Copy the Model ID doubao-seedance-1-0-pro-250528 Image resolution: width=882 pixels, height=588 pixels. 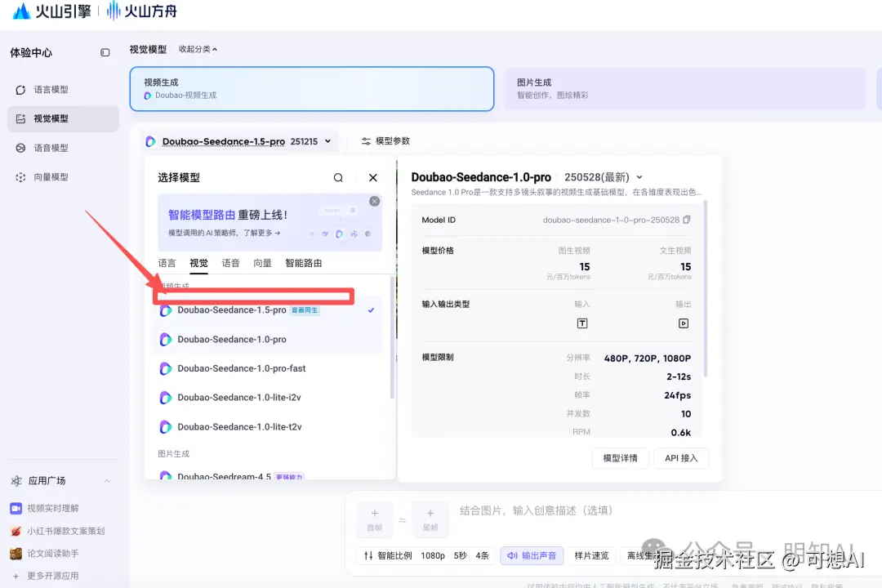pos(687,220)
